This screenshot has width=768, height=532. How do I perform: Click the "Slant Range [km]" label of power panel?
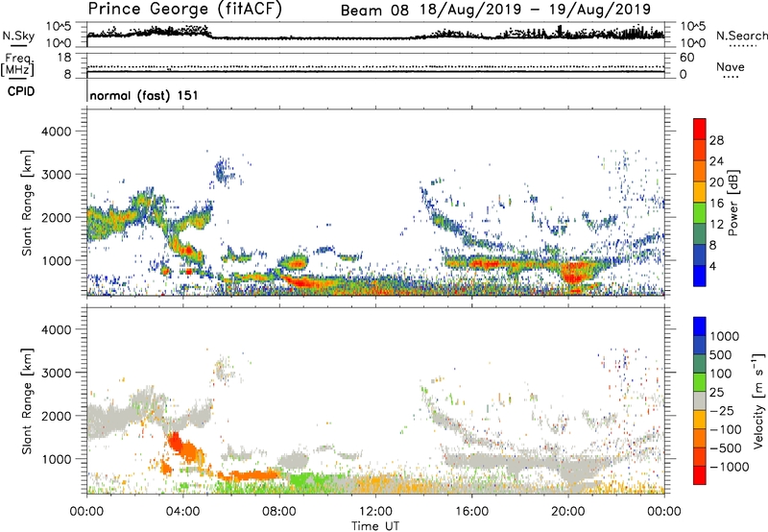[x=27, y=203]
